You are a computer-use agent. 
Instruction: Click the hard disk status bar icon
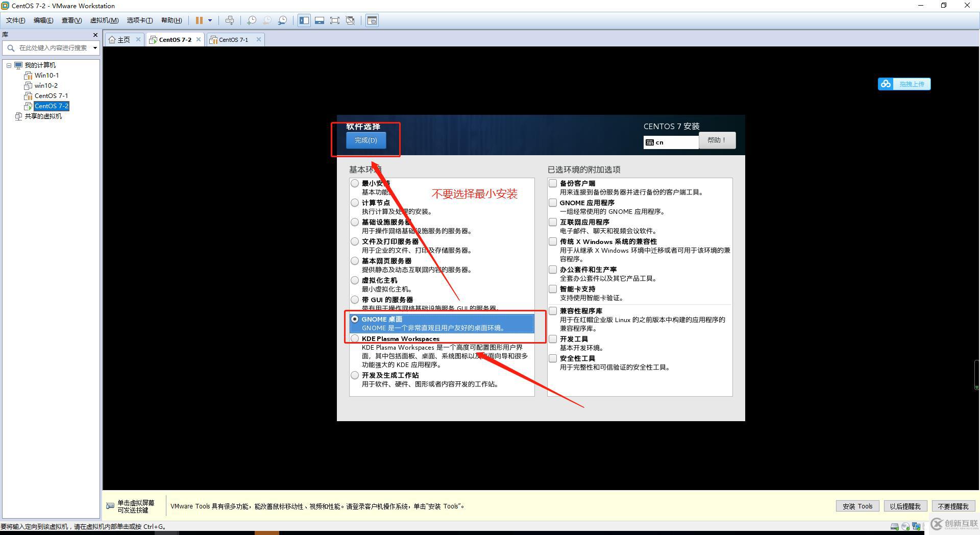point(895,526)
